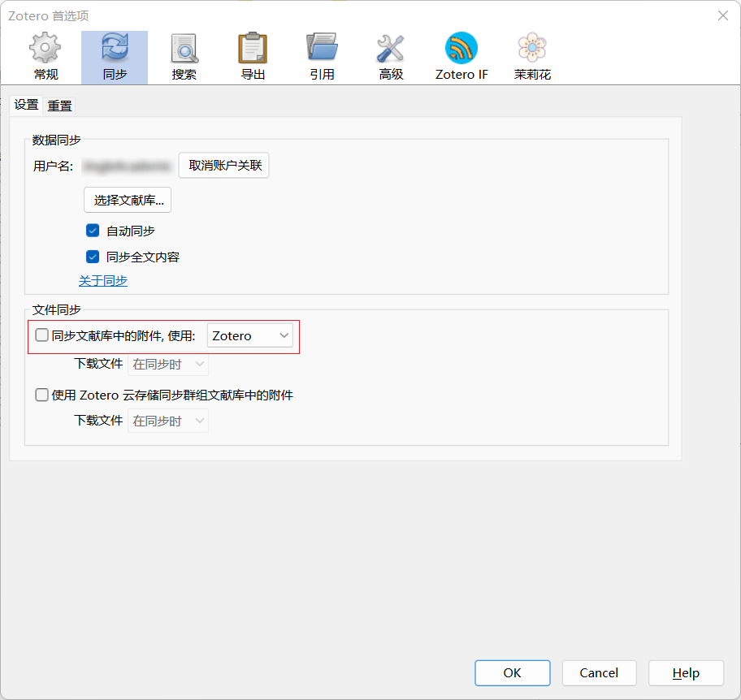The image size is (741, 700).
Task: Open the 导出 (Export) clipboard preferences pane
Action: click(x=253, y=57)
